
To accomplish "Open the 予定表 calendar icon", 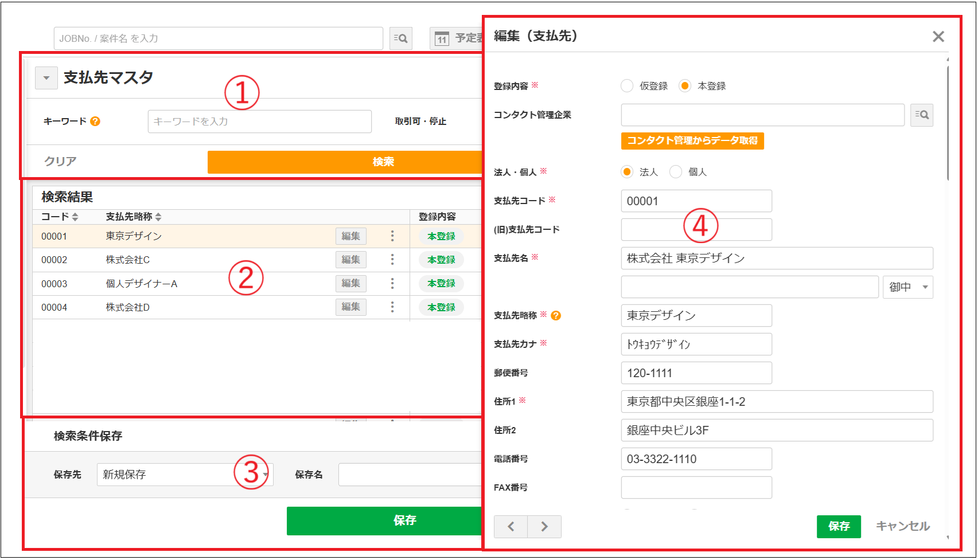I will pyautogui.click(x=442, y=38).
